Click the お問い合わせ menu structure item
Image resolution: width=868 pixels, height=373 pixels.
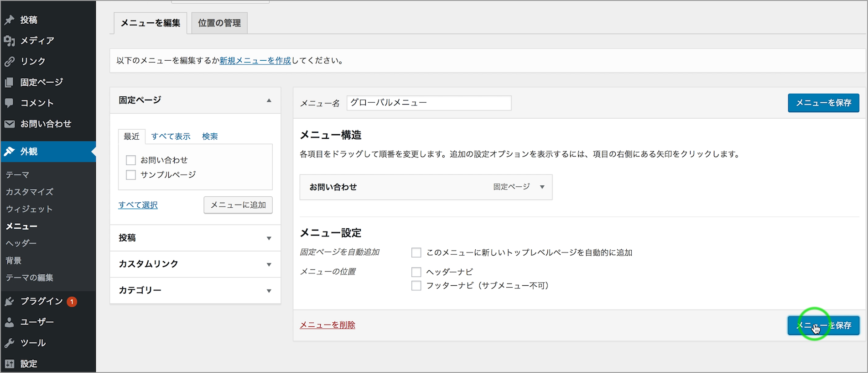pos(426,187)
